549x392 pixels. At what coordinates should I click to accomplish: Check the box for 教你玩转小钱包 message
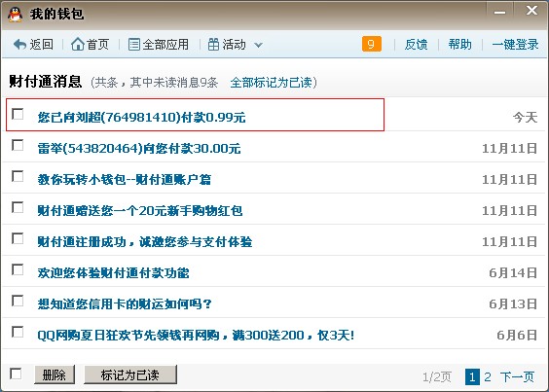[18, 176]
